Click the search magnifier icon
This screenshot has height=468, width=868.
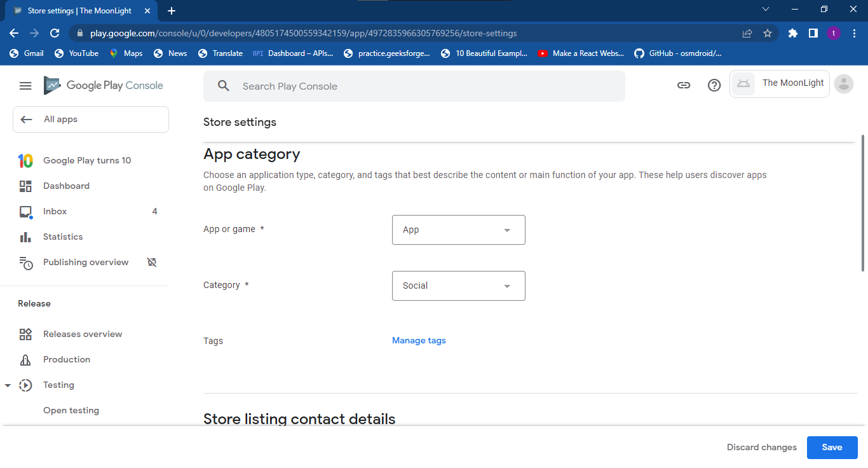pyautogui.click(x=223, y=86)
